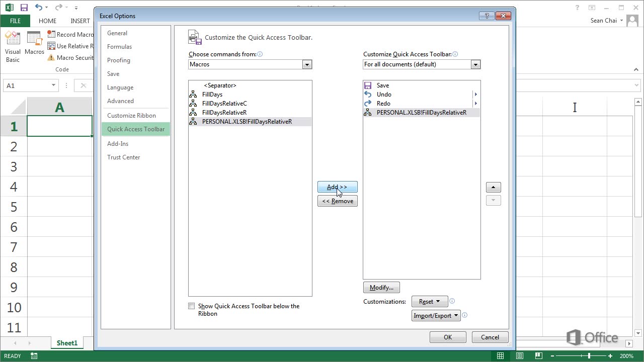Click macro recording icon in status bar

click(x=34, y=356)
